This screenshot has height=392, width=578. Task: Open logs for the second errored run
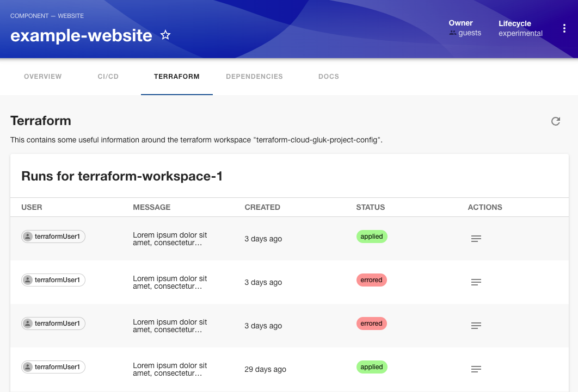[x=476, y=326]
